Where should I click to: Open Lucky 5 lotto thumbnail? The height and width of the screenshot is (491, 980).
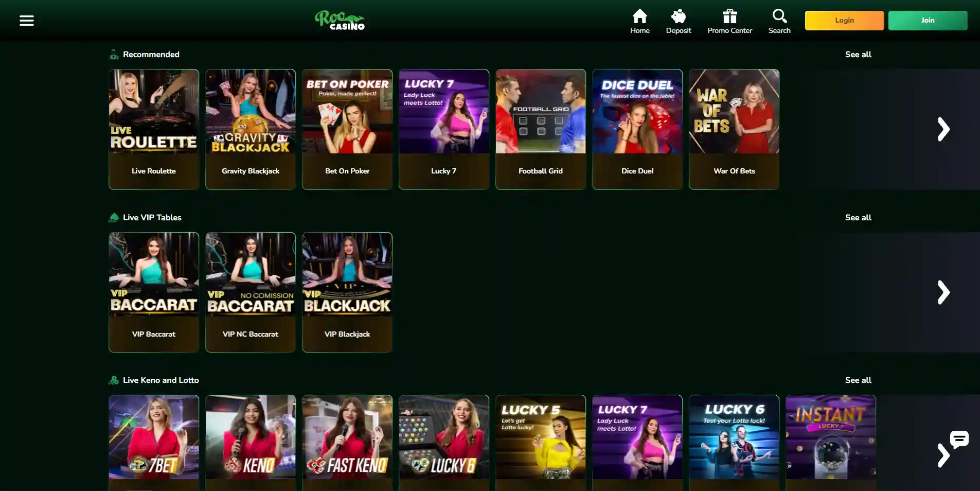(x=541, y=437)
